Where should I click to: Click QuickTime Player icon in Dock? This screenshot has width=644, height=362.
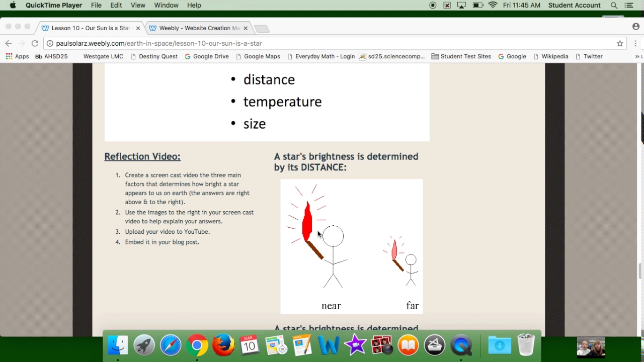click(x=461, y=345)
